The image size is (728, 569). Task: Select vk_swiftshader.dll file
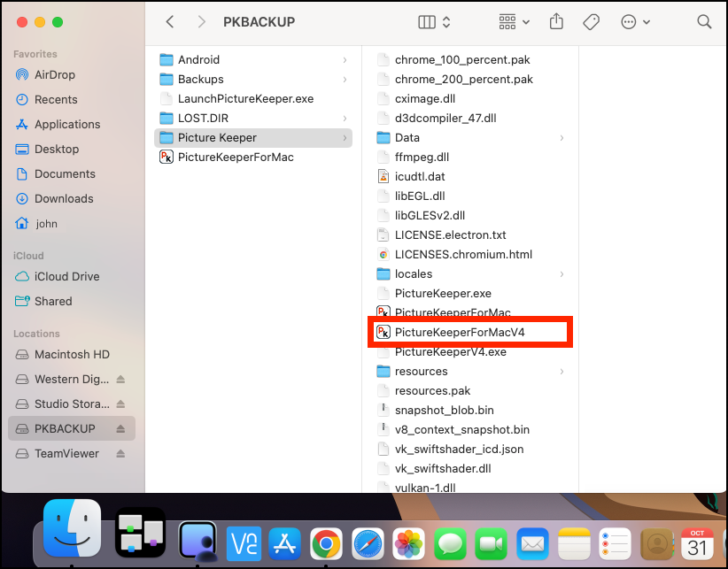pyautogui.click(x=470, y=469)
